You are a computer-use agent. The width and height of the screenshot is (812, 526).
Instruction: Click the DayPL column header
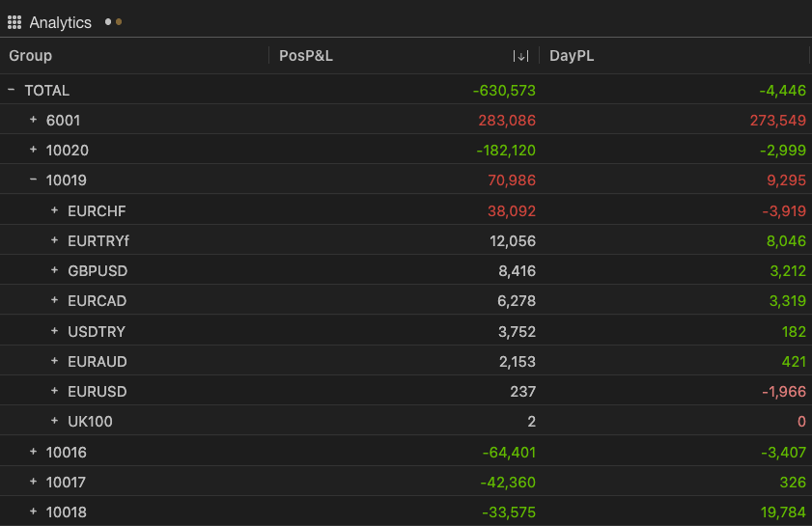572,55
